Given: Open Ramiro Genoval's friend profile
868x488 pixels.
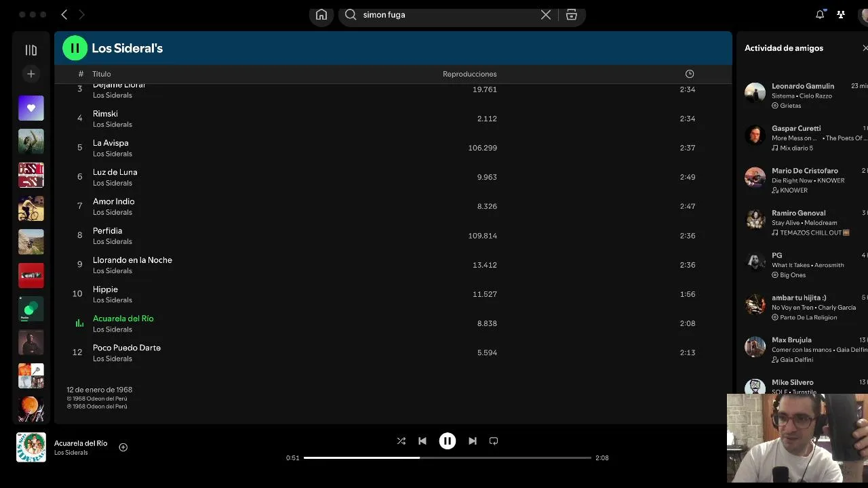Looking at the screenshot, I should (x=798, y=213).
